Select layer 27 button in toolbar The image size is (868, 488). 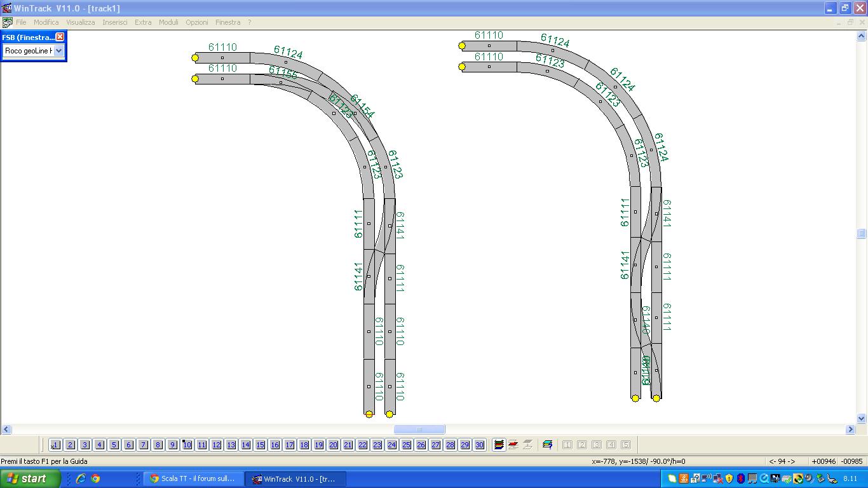pos(435,445)
